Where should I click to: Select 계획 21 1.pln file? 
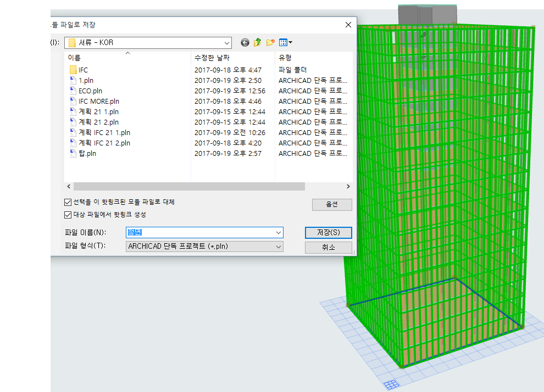(x=94, y=111)
